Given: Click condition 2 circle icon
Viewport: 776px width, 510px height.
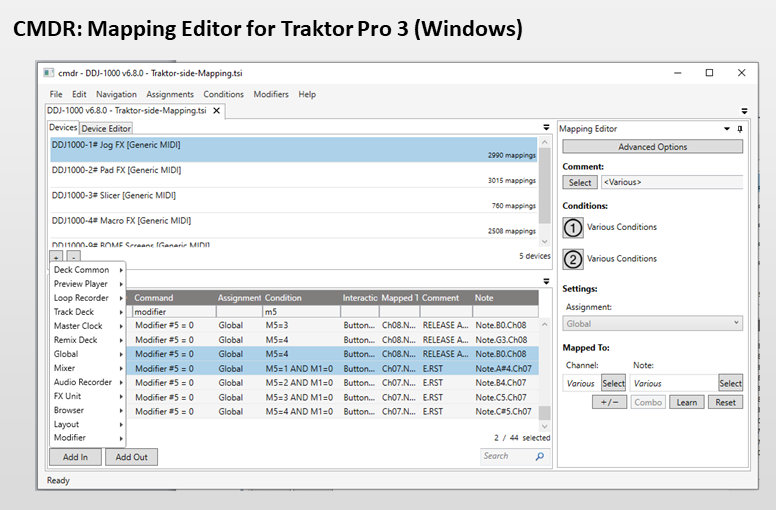Looking at the screenshot, I should [x=573, y=260].
